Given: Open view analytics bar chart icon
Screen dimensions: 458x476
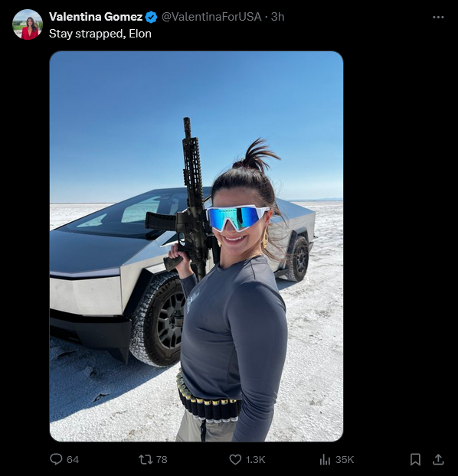Looking at the screenshot, I should [x=325, y=460].
